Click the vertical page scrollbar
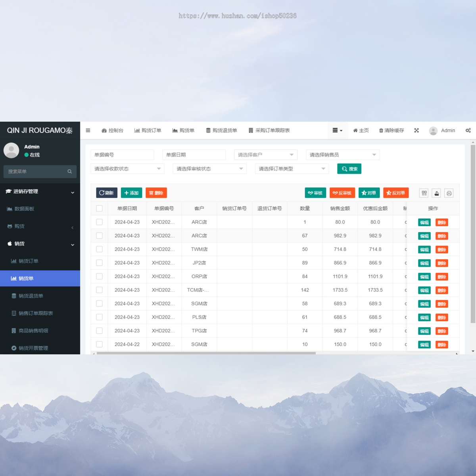Viewport: 476px width, 476px height. (473, 234)
